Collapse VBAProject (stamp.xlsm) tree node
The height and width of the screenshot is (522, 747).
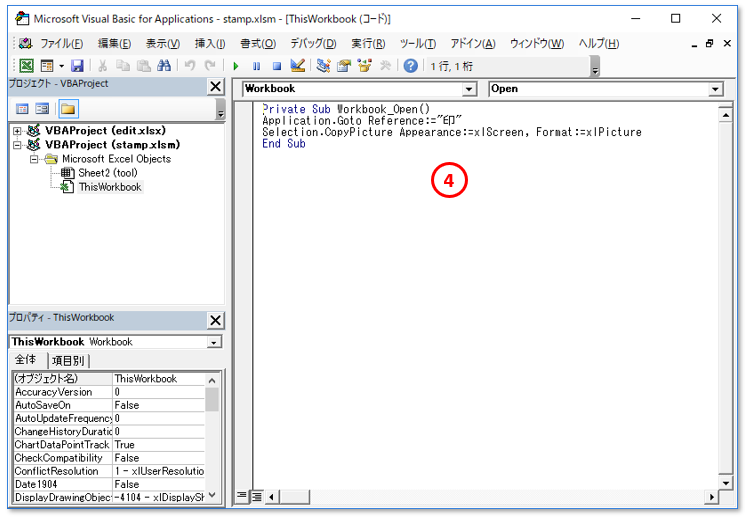tap(17, 145)
